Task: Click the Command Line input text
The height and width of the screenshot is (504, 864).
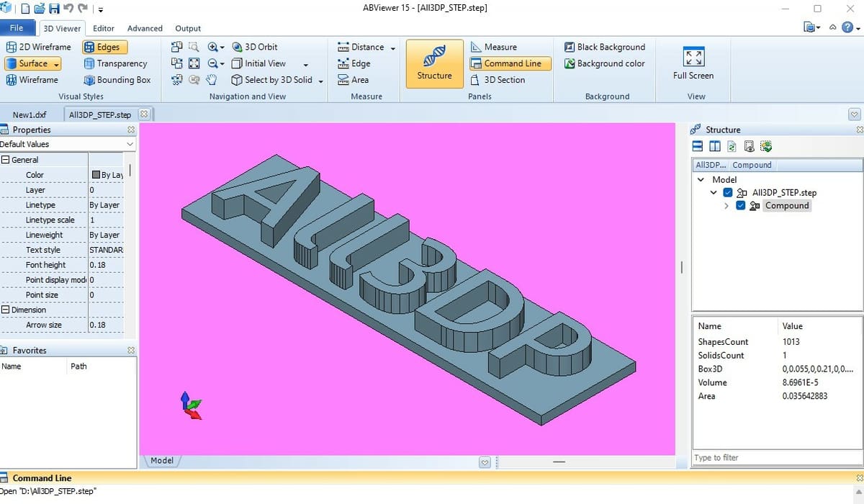Action: [x=48, y=491]
